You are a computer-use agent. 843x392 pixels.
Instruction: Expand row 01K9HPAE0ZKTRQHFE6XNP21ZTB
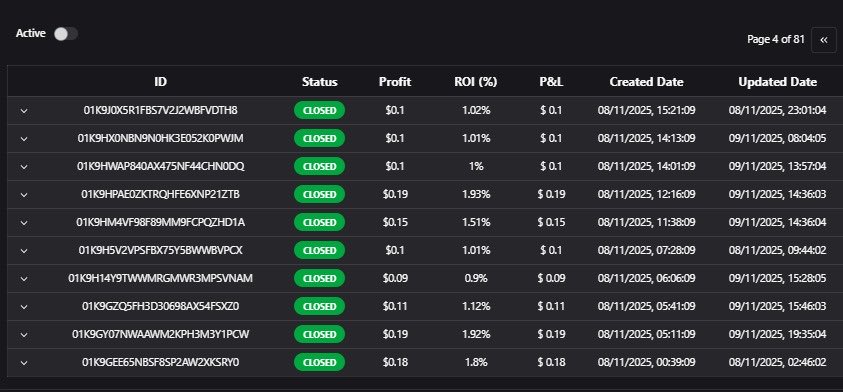[24, 195]
